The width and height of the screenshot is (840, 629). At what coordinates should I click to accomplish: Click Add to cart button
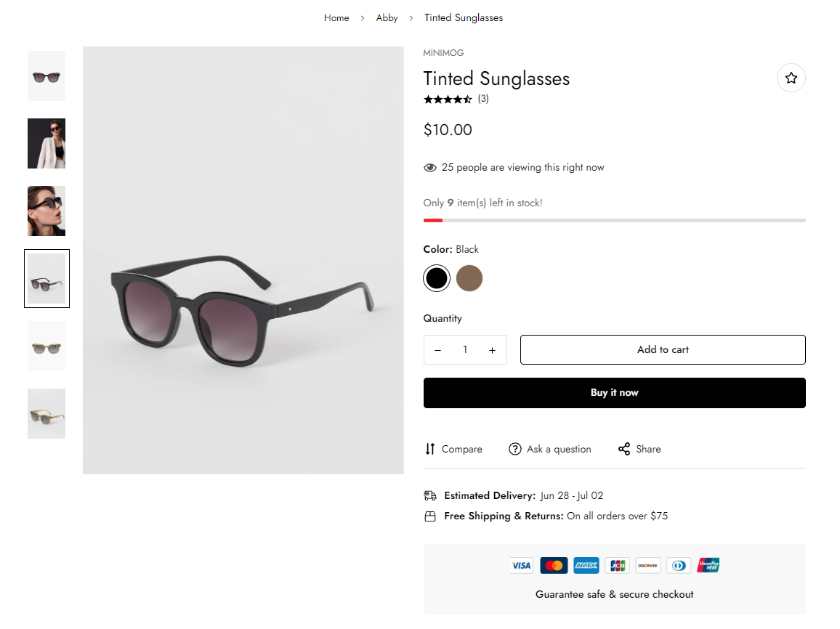(663, 349)
